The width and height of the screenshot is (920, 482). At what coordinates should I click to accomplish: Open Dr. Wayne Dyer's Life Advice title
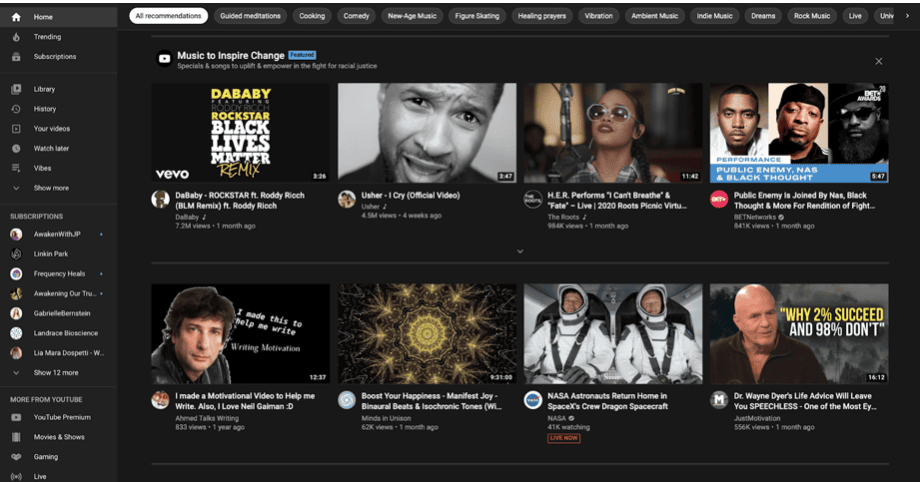(805, 401)
